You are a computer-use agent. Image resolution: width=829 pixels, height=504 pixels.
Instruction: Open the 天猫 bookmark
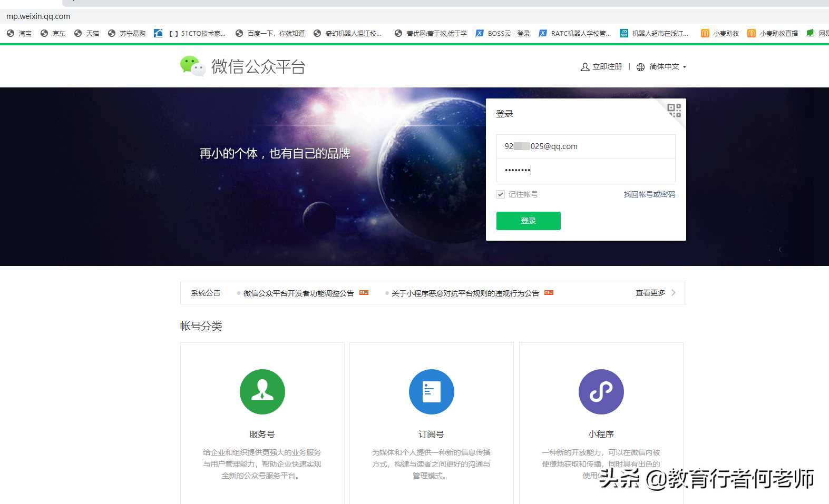86,33
